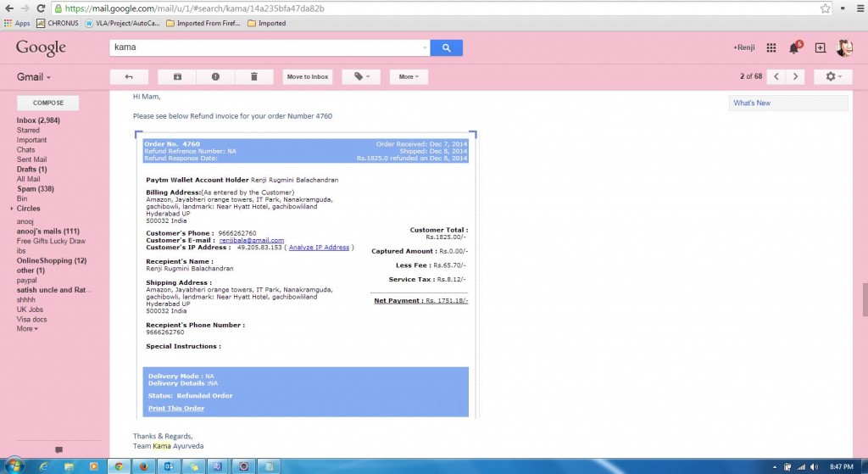Open the Google apps grid
The image size is (868, 474).
click(771, 47)
